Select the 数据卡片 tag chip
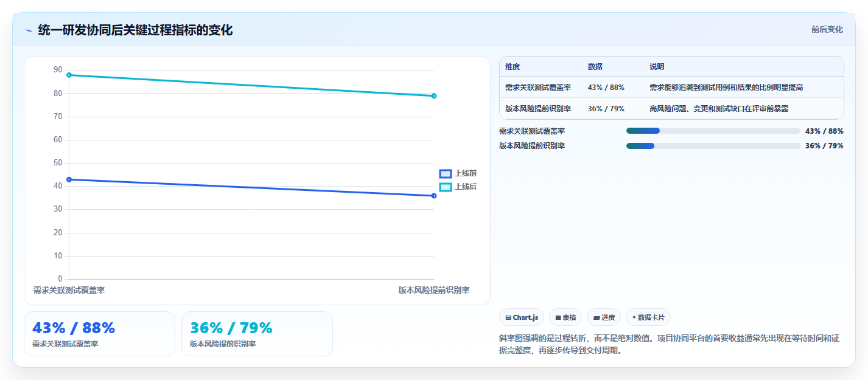Image resolution: width=868 pixels, height=380 pixels. 648,317
